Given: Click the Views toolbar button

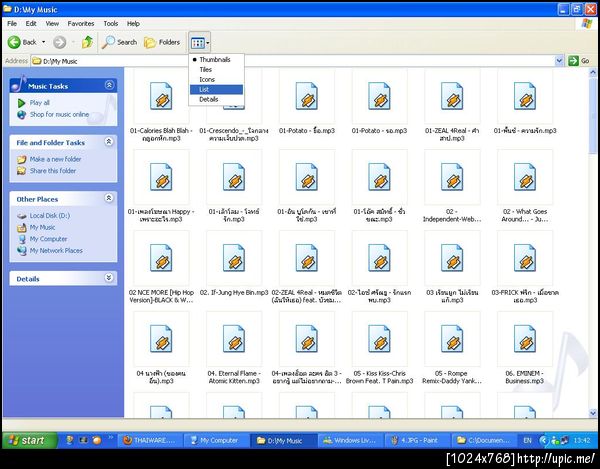Looking at the screenshot, I should click(x=200, y=43).
